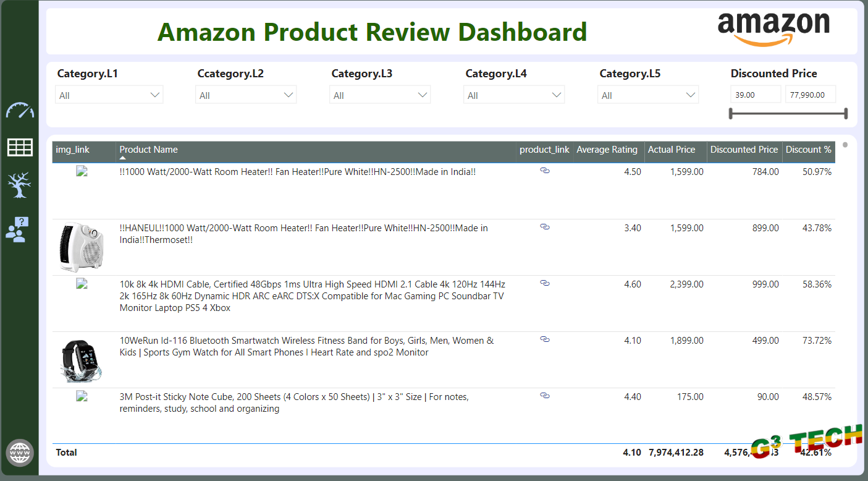
Task: Click left handle of Discounted Price slider
Action: tap(731, 114)
